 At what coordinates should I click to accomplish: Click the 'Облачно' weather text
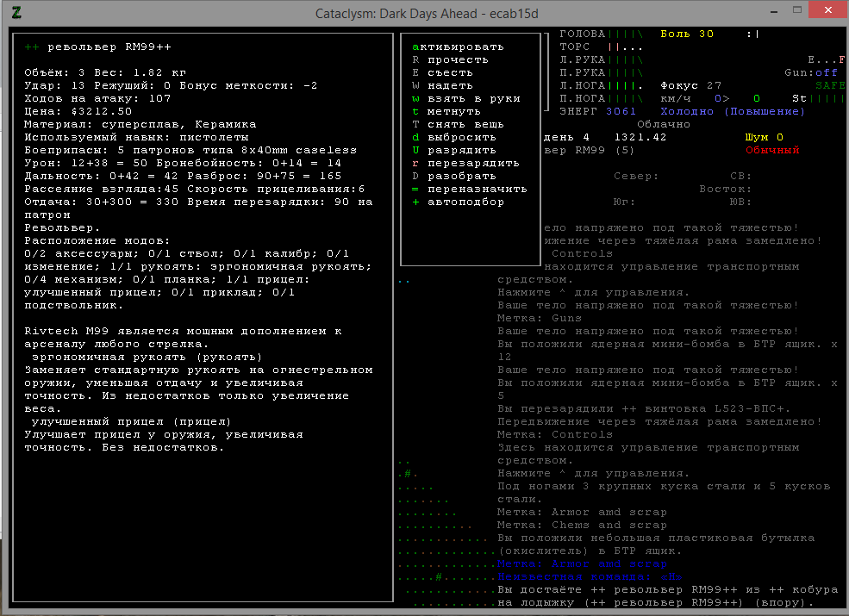pos(664,125)
